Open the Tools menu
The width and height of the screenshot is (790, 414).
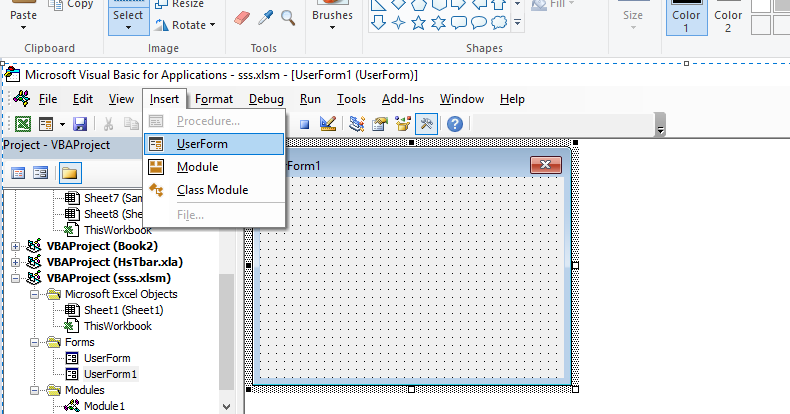tap(351, 99)
